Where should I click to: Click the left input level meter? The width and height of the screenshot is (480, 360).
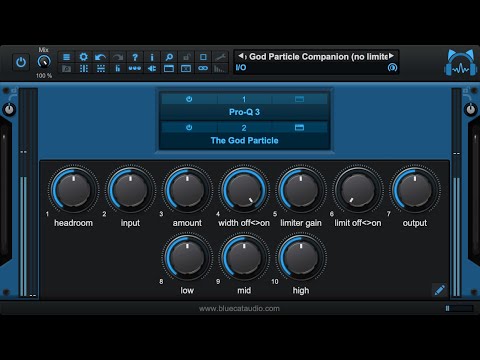tap(28, 193)
